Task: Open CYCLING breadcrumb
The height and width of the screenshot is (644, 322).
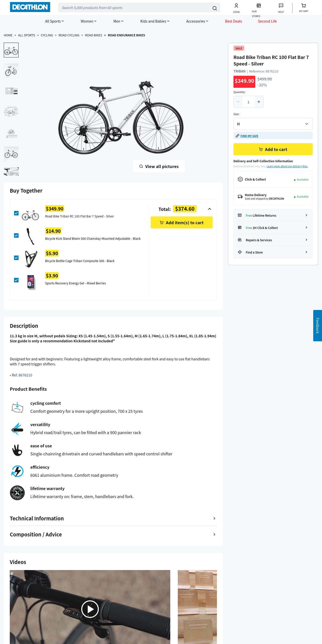Action: [47, 35]
